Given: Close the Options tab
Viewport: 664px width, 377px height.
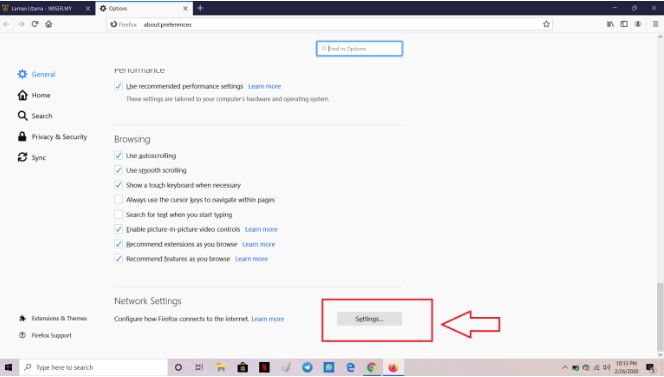Looking at the screenshot, I should point(185,8).
